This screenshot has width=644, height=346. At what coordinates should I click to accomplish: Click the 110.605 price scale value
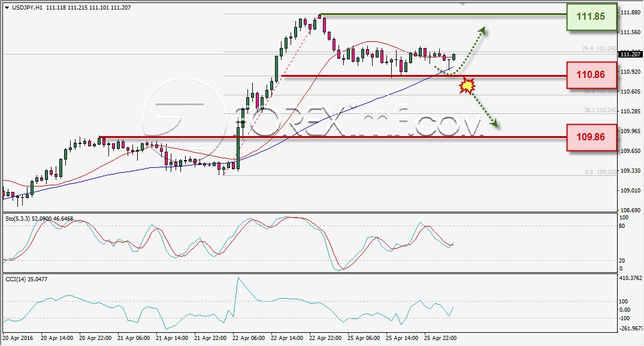point(630,91)
